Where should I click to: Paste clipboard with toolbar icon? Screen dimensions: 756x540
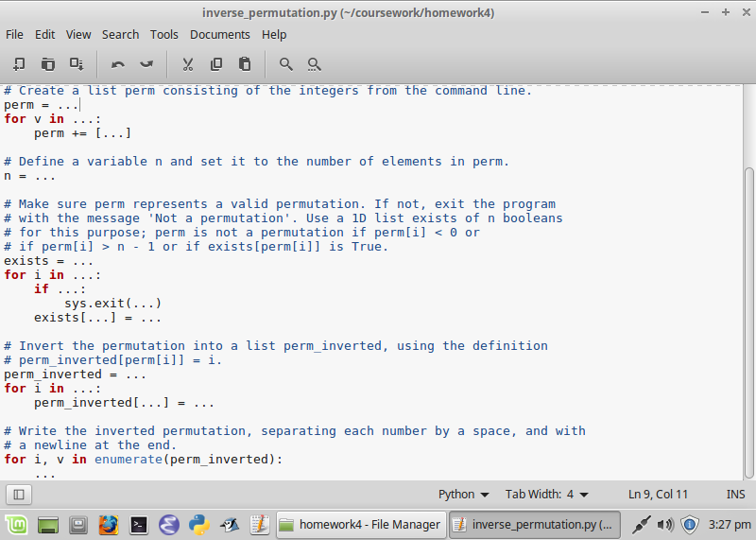coord(245,64)
